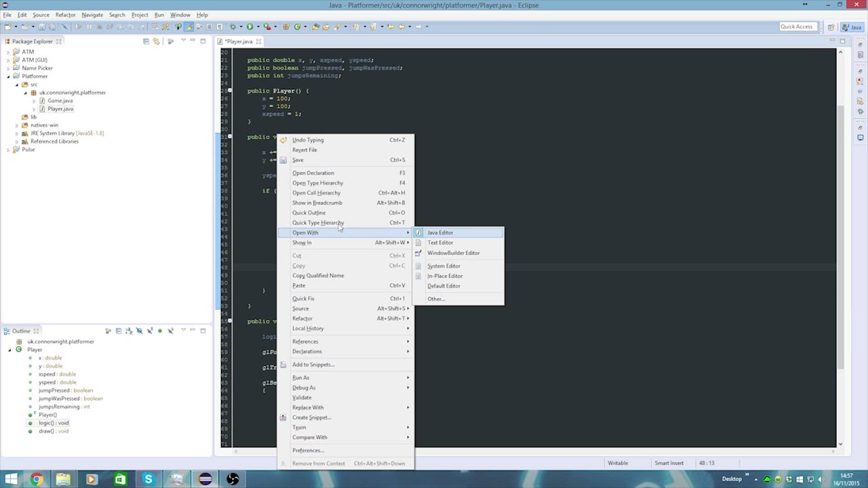Open the Package Explorer View Menu triangle
The height and width of the screenshot is (488, 868).
coord(182,41)
